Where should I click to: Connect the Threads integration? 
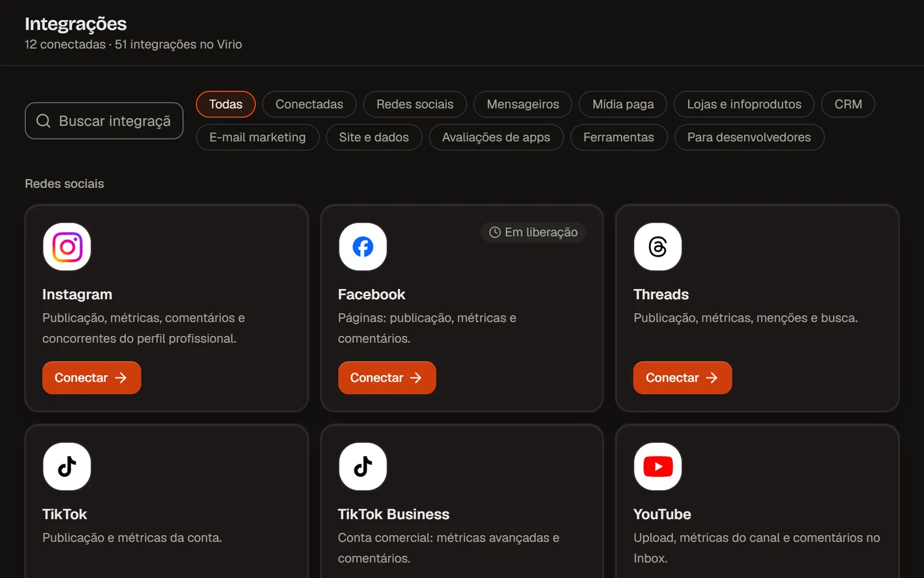point(682,378)
